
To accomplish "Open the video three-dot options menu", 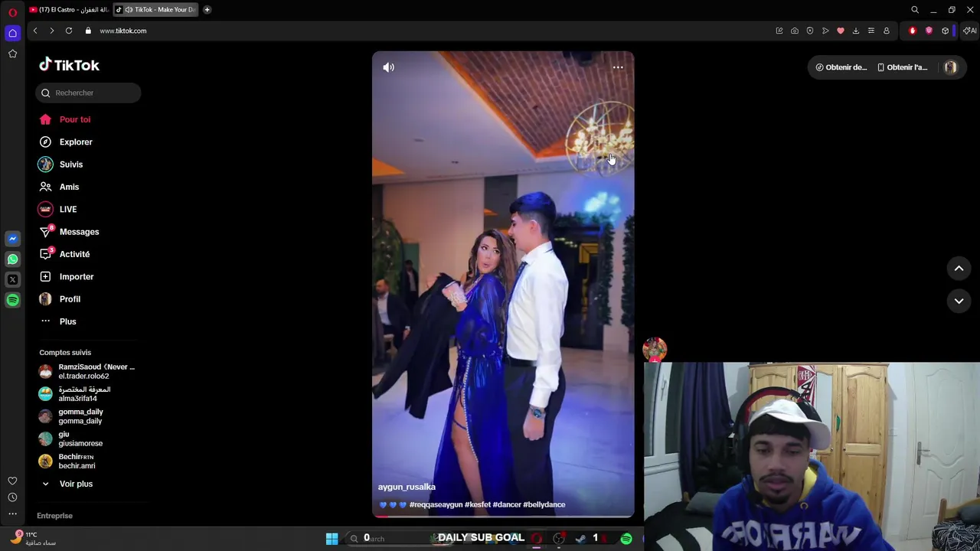I will [x=618, y=67].
